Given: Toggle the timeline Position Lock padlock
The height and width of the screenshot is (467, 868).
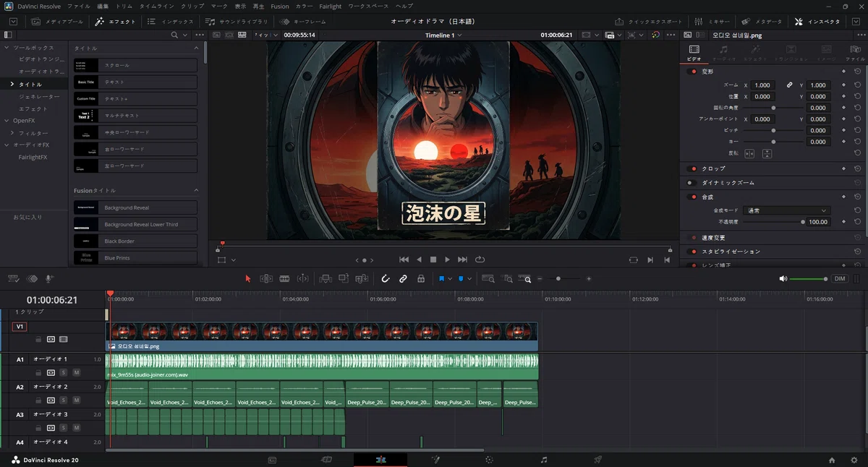Looking at the screenshot, I should [421, 278].
